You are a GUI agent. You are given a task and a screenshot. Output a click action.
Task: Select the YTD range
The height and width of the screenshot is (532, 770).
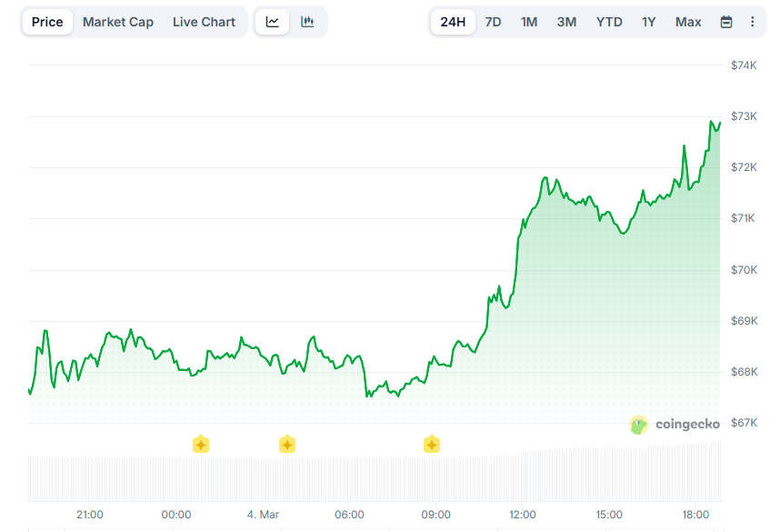[x=609, y=22]
